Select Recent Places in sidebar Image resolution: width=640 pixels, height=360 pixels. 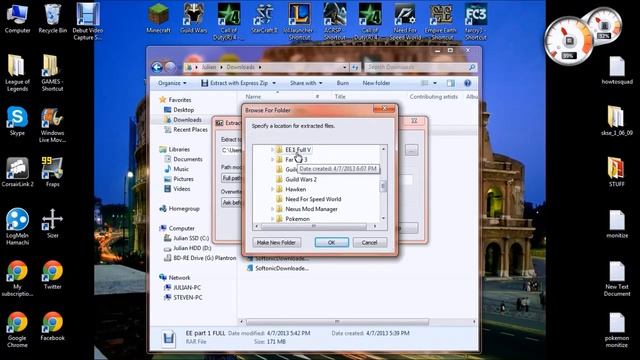[x=190, y=129]
